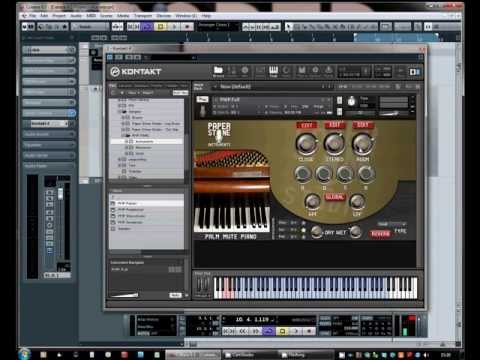Open the Windows Start button
The image size is (480, 360).
coord(25,354)
